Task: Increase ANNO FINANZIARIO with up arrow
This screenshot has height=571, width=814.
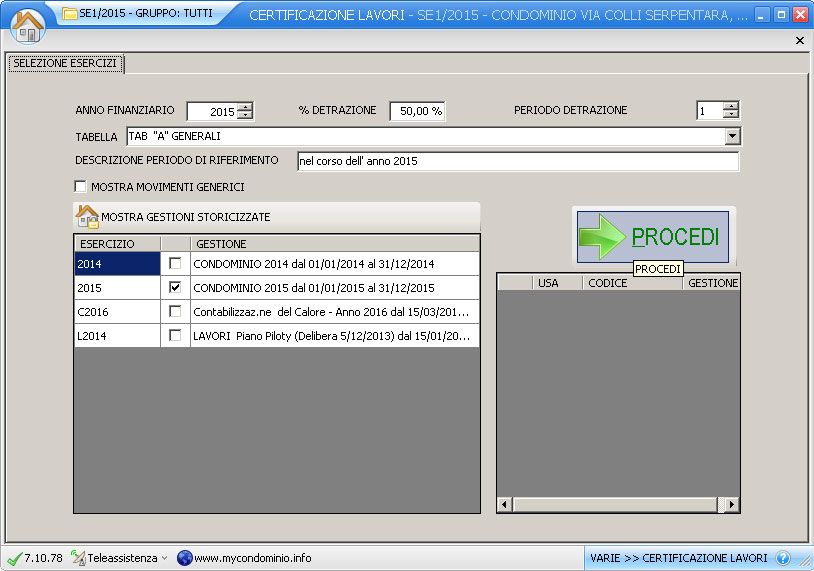Action: point(245,107)
